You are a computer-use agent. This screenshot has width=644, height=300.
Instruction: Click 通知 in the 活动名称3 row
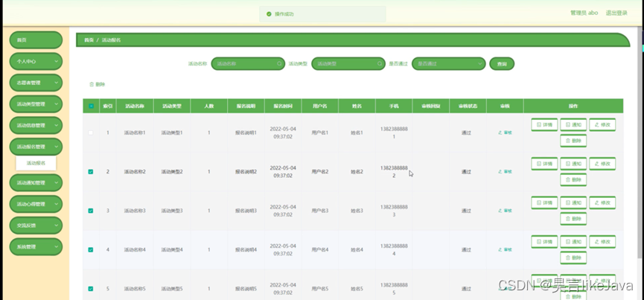(x=573, y=202)
